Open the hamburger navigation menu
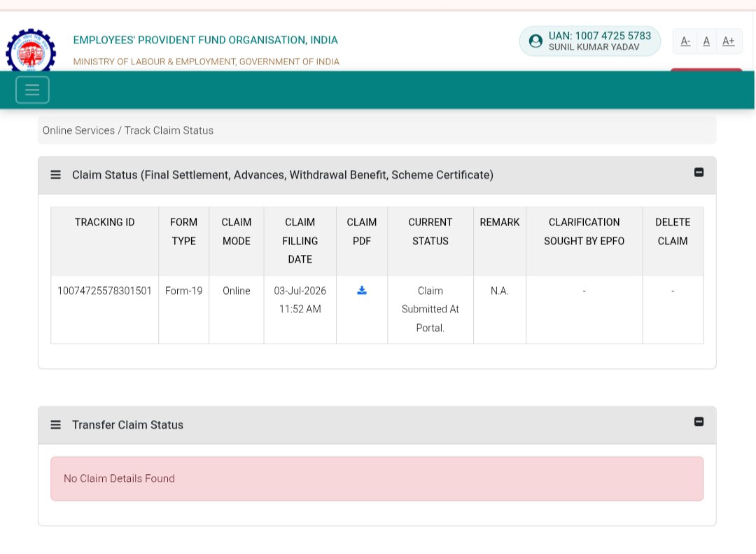The width and height of the screenshot is (756, 554). (32, 90)
